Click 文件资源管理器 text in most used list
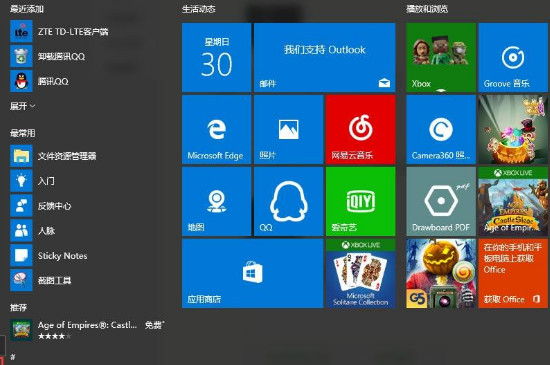Screen dimensions: 550x365 67,156
